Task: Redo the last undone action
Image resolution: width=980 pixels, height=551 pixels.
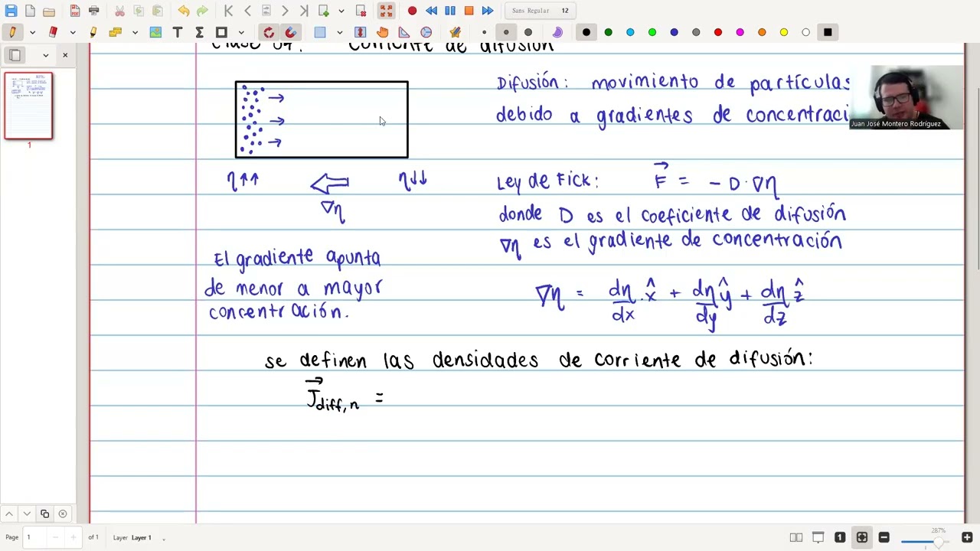Action: click(202, 11)
